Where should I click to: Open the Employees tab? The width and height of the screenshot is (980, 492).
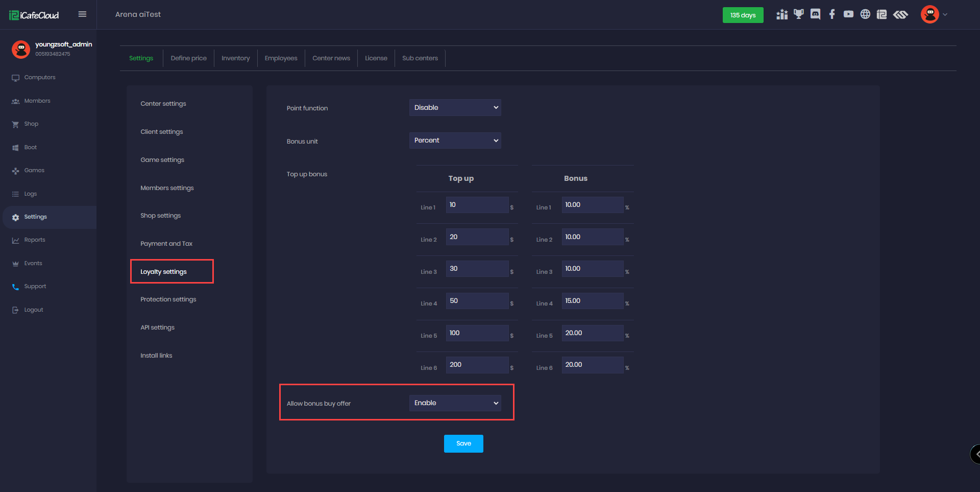pos(281,58)
